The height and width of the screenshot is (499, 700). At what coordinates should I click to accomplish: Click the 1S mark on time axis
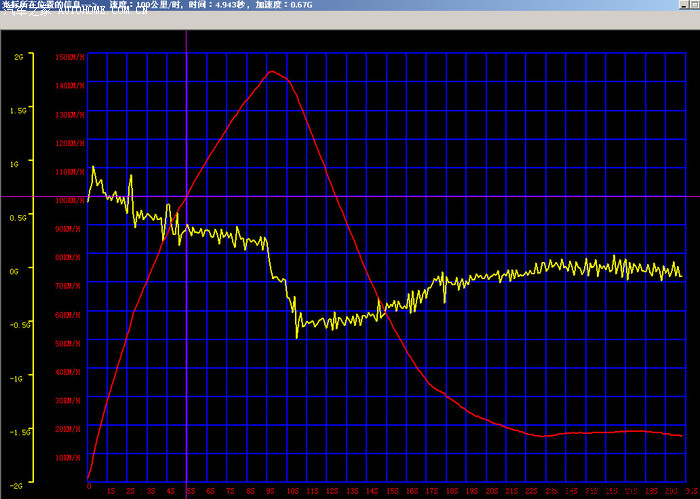click(110, 491)
